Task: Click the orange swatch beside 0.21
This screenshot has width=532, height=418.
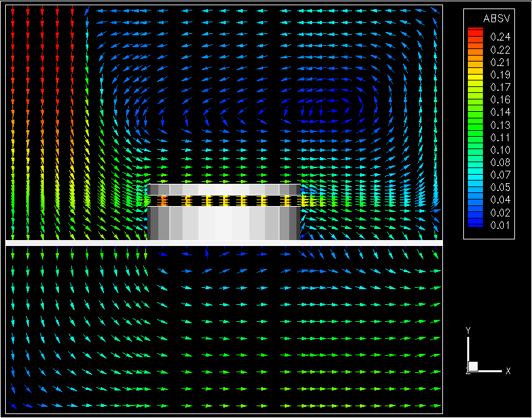Action: (x=476, y=62)
